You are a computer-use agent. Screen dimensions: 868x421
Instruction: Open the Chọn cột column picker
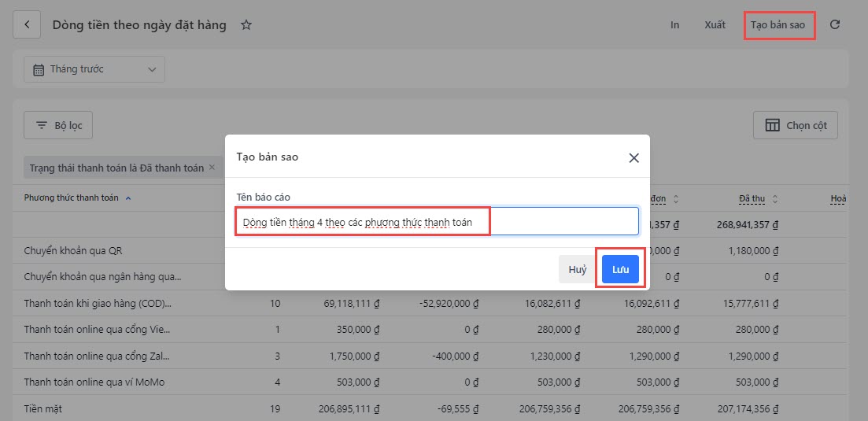pos(796,125)
